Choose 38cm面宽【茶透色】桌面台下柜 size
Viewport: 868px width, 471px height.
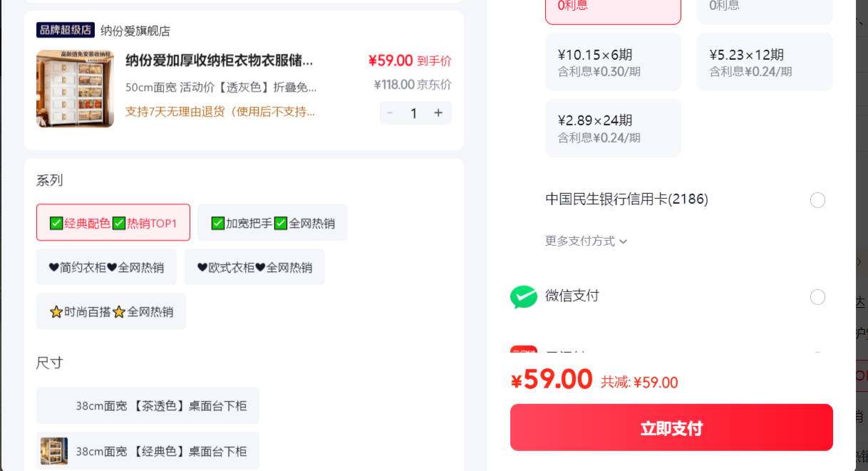(x=148, y=405)
